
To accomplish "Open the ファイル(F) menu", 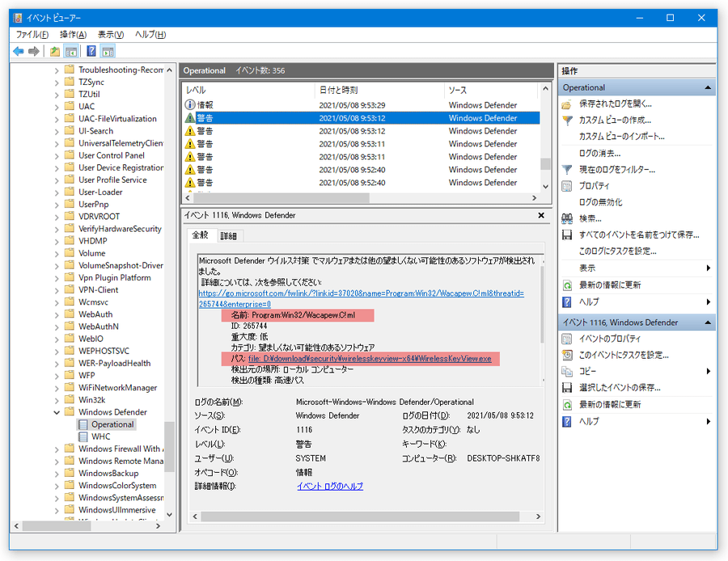I will coord(32,34).
